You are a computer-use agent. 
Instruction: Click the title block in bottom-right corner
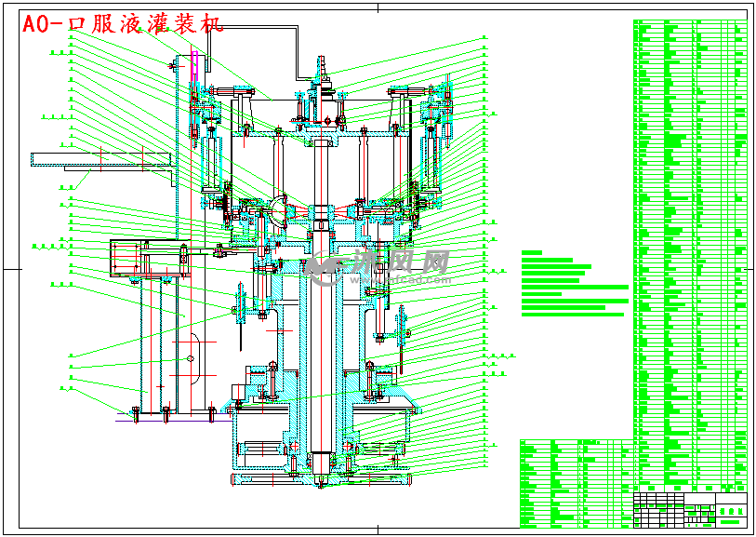click(x=690, y=510)
